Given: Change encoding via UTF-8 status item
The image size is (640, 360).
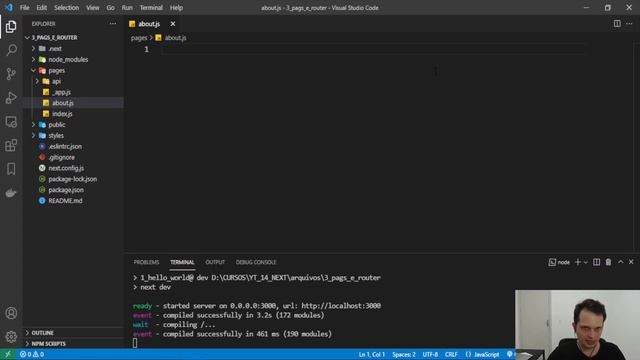Looking at the screenshot, I should click(x=430, y=354).
